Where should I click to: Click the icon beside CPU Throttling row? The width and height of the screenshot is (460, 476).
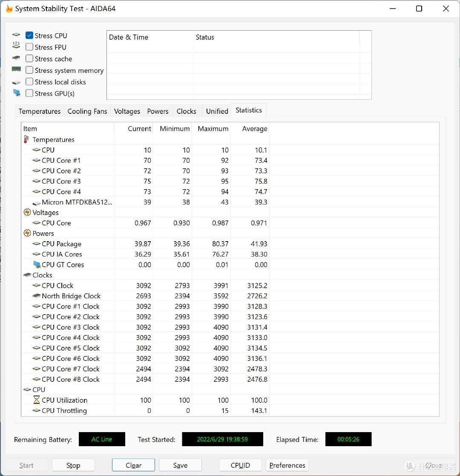click(36, 410)
